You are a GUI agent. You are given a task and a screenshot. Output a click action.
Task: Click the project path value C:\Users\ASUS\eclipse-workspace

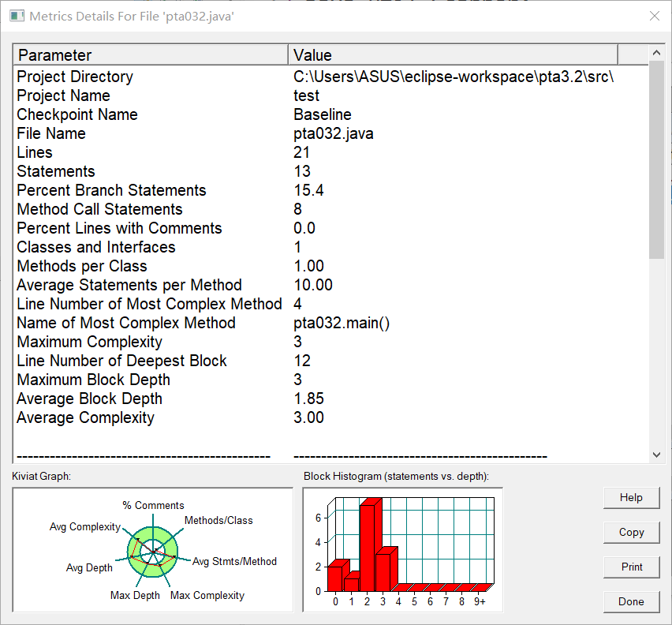[454, 77]
